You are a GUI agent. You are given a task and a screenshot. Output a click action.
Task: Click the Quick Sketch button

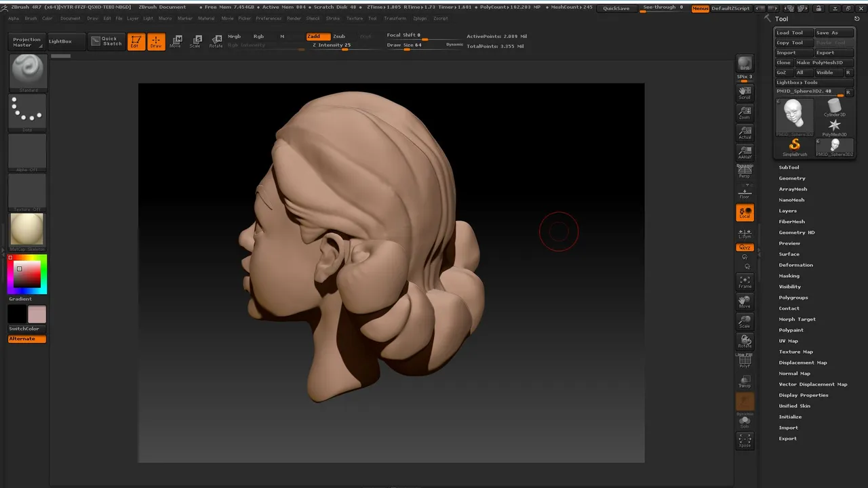[106, 41]
